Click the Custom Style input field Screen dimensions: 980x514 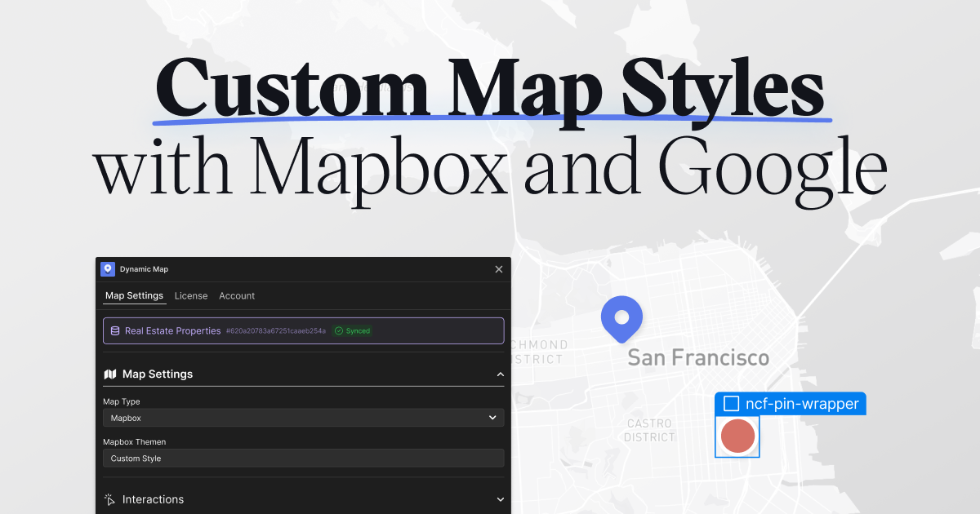(303, 457)
